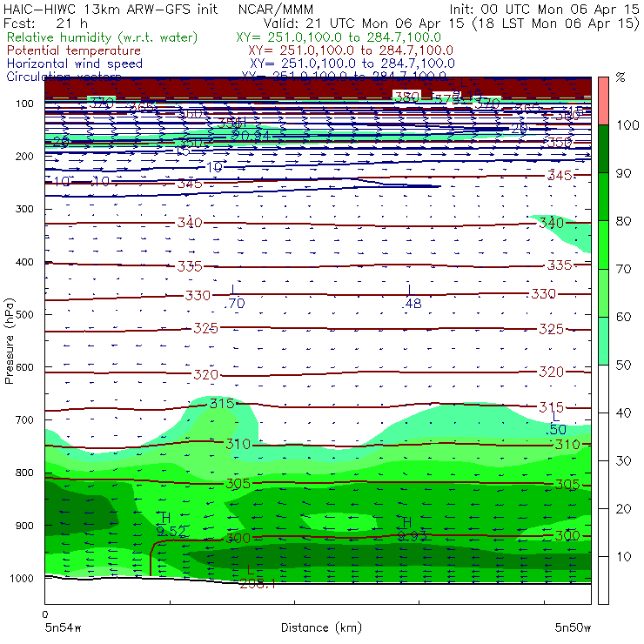Click the blue 'L .70' wind minimum marker
The height and width of the screenshot is (644, 644).
234,297
